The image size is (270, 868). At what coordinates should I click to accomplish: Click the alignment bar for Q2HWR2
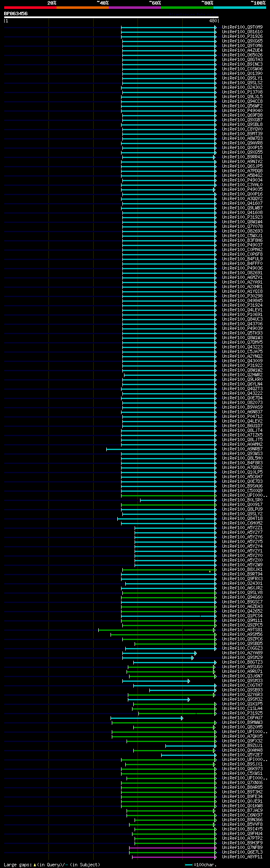170,375
